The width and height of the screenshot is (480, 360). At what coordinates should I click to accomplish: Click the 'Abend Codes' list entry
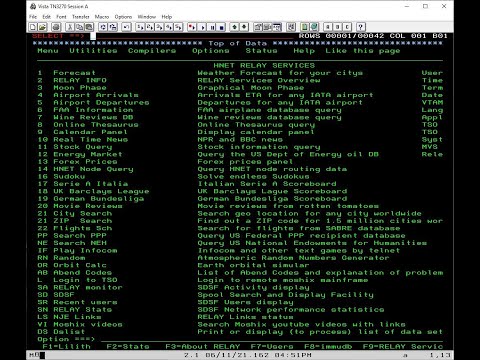click(83, 273)
